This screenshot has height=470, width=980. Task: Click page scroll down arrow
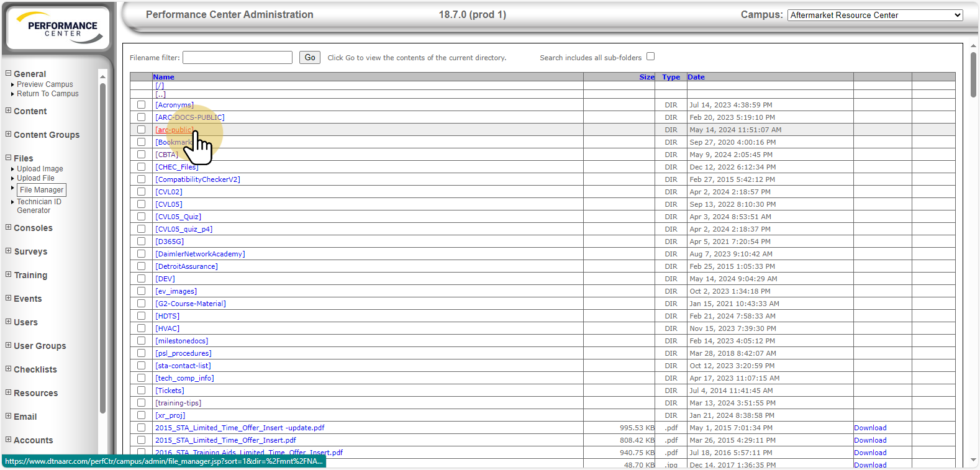(x=973, y=460)
